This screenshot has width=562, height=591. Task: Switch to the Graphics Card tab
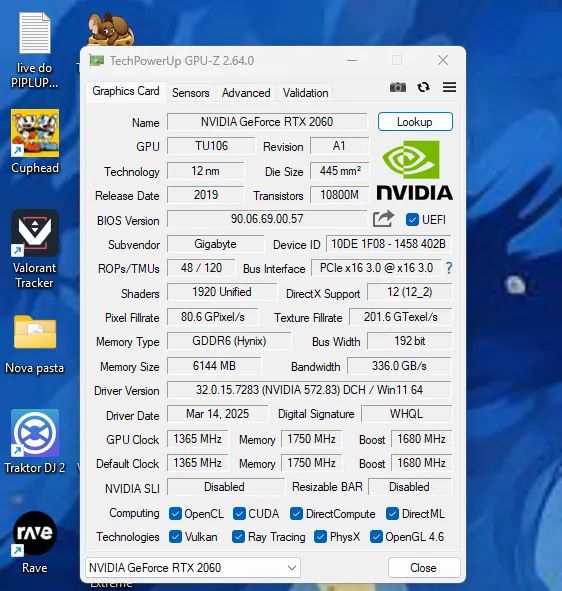tap(126, 91)
